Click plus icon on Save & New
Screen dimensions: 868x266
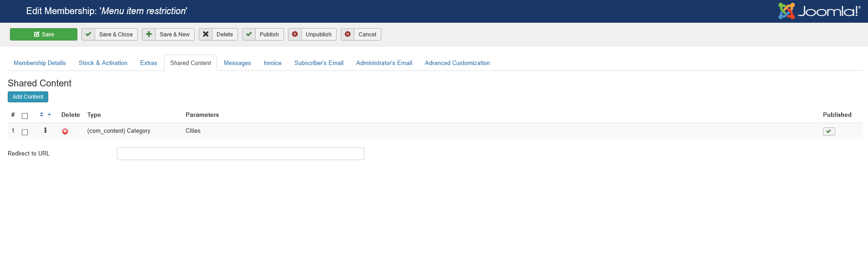[149, 34]
